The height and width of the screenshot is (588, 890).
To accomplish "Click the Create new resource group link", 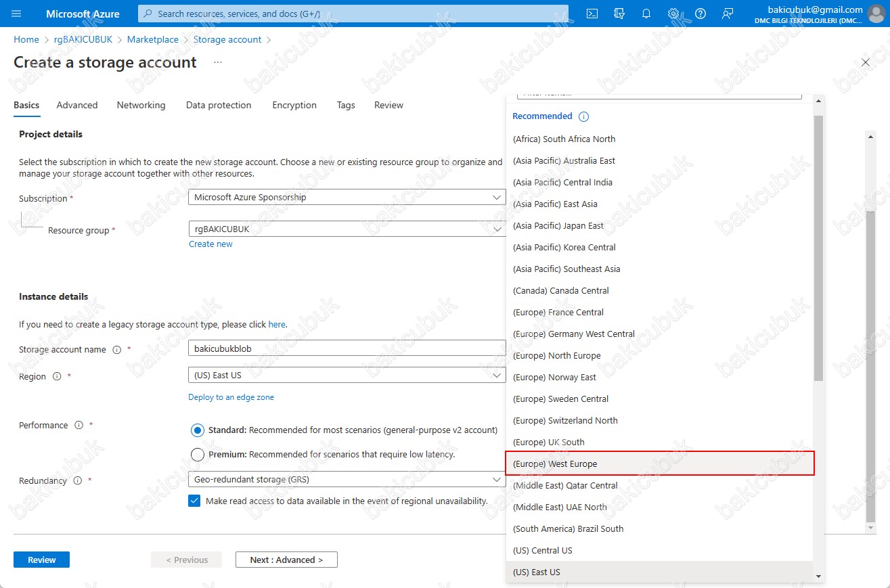I will 210,244.
